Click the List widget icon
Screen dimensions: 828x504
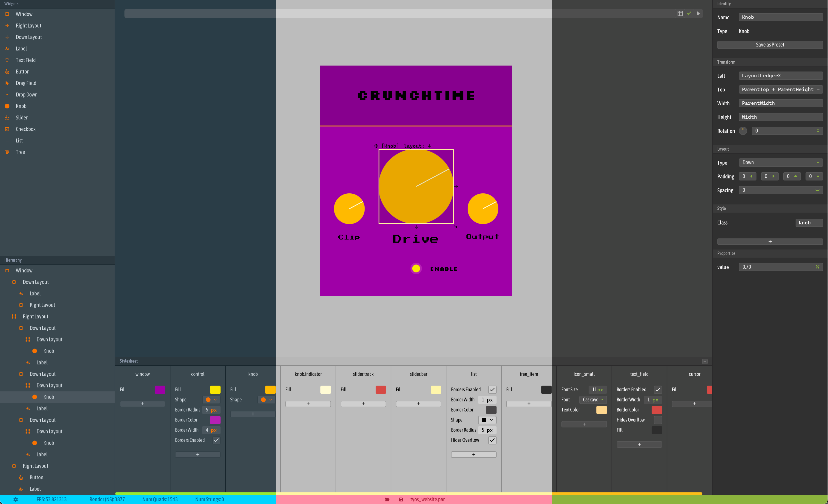(x=7, y=140)
